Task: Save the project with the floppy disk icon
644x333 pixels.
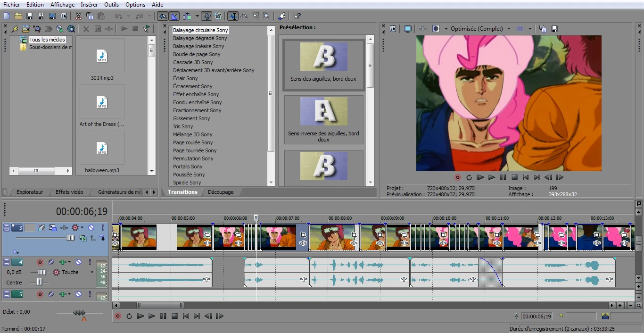Action: 29,16
